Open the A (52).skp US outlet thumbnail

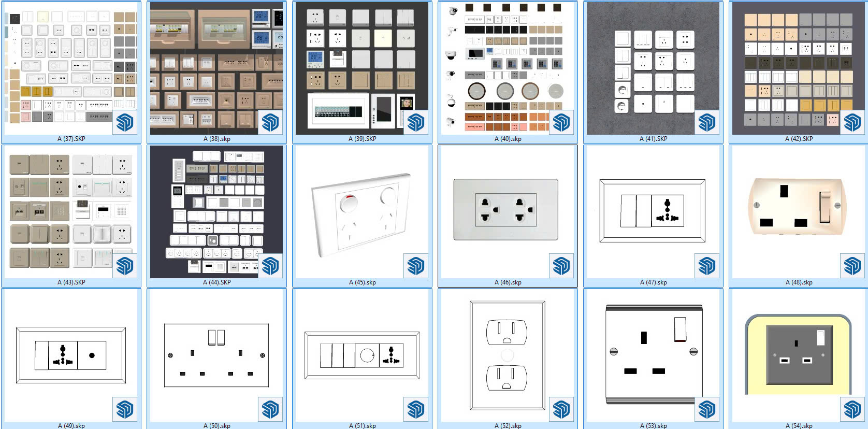click(x=508, y=355)
